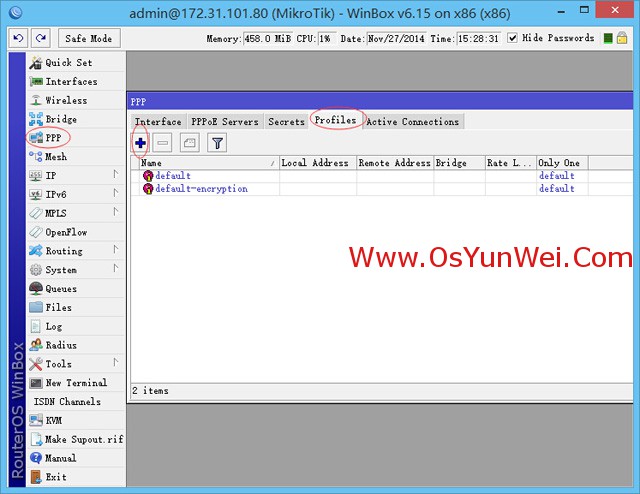Open the Routing menu icon
The image size is (640, 494).
coord(36,251)
